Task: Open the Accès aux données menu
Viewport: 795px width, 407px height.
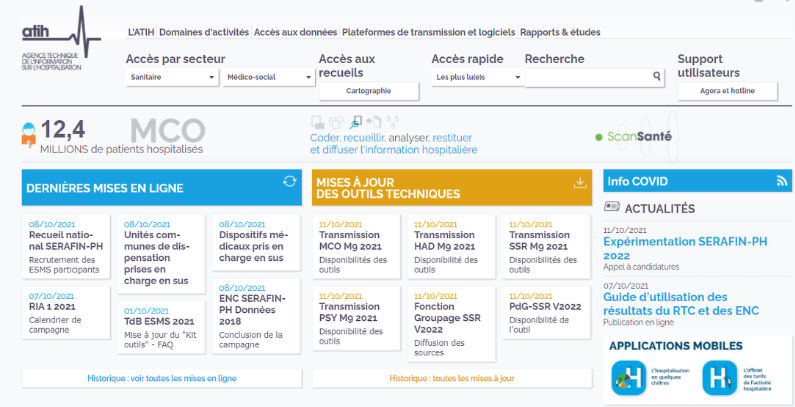Action: (296, 32)
